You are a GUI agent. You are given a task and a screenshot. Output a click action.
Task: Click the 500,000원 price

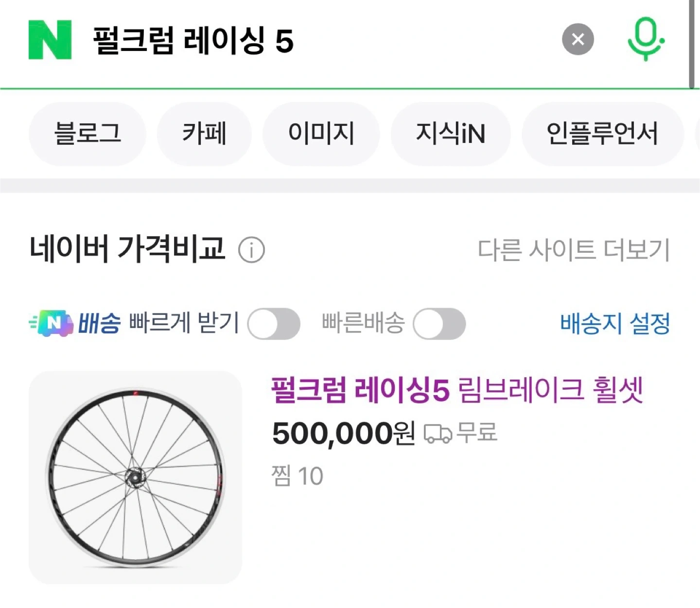tap(343, 433)
